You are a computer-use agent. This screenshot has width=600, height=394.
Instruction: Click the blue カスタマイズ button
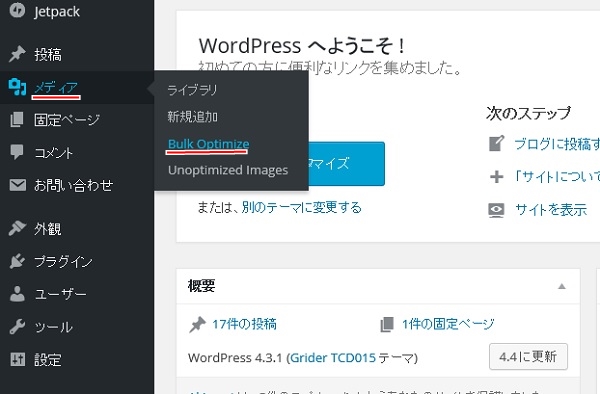(x=346, y=164)
